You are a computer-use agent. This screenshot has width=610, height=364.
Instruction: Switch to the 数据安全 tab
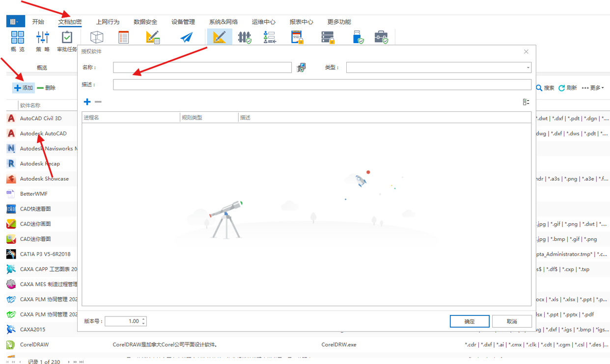coord(145,22)
